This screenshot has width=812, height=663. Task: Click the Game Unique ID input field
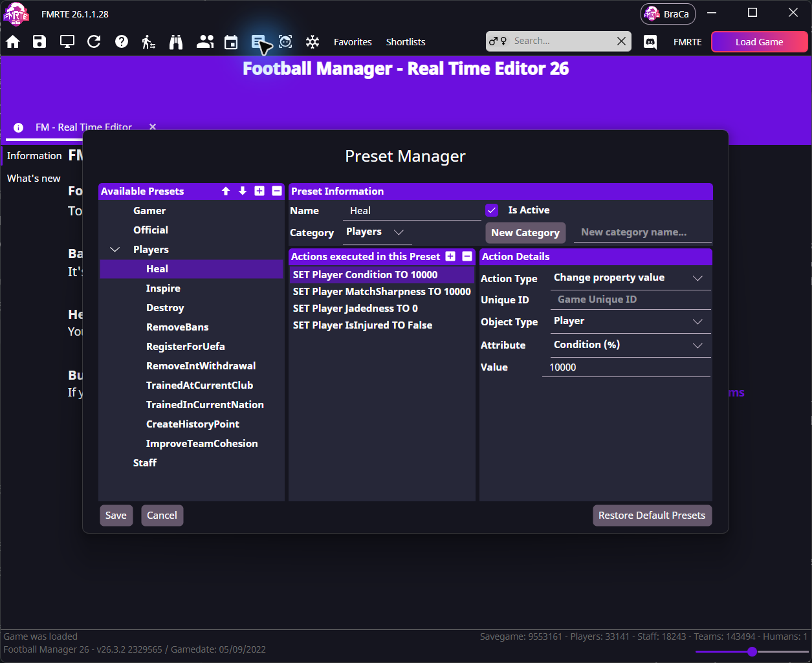click(630, 299)
